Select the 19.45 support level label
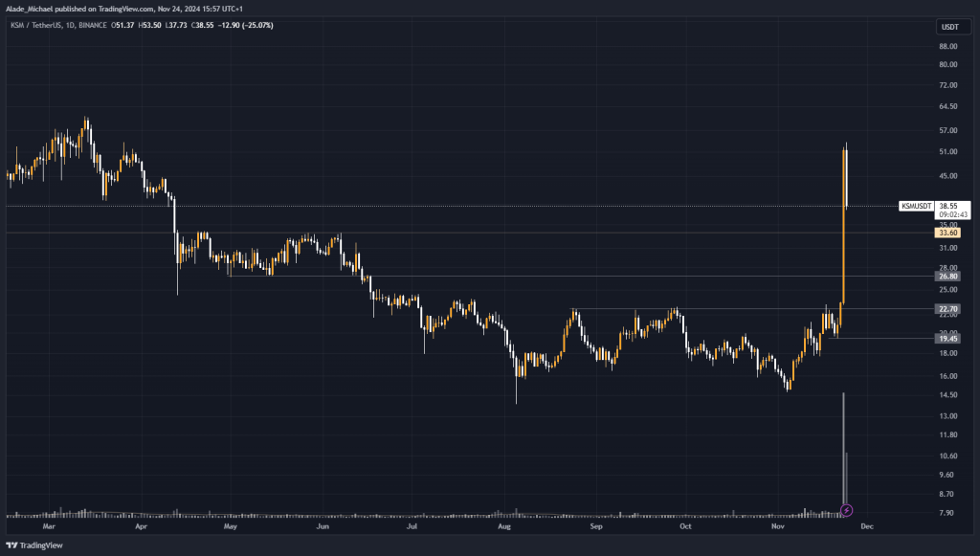980x556 pixels. point(948,338)
